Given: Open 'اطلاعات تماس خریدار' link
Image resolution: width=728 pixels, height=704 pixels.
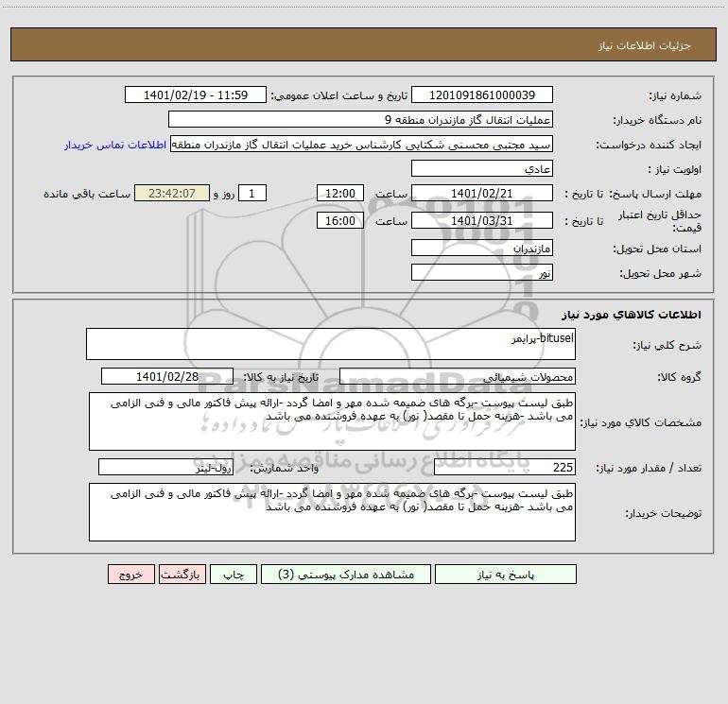Looking at the screenshot, I should (115, 145).
